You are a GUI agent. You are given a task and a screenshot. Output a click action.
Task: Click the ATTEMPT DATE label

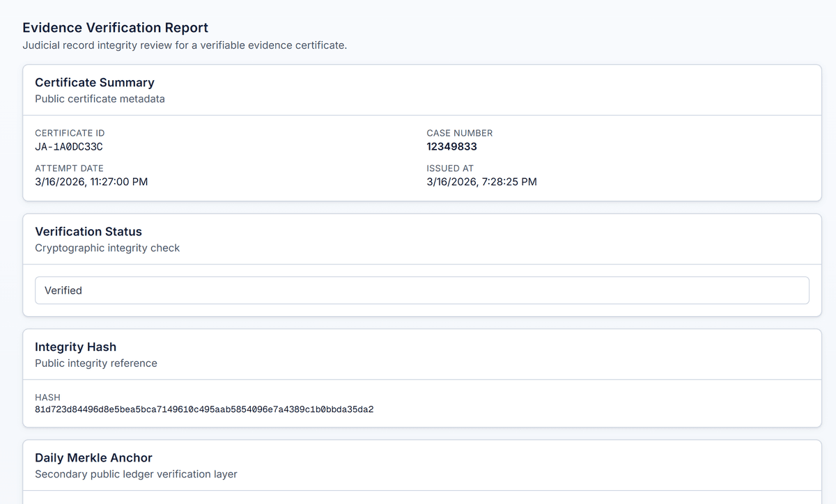pos(69,168)
